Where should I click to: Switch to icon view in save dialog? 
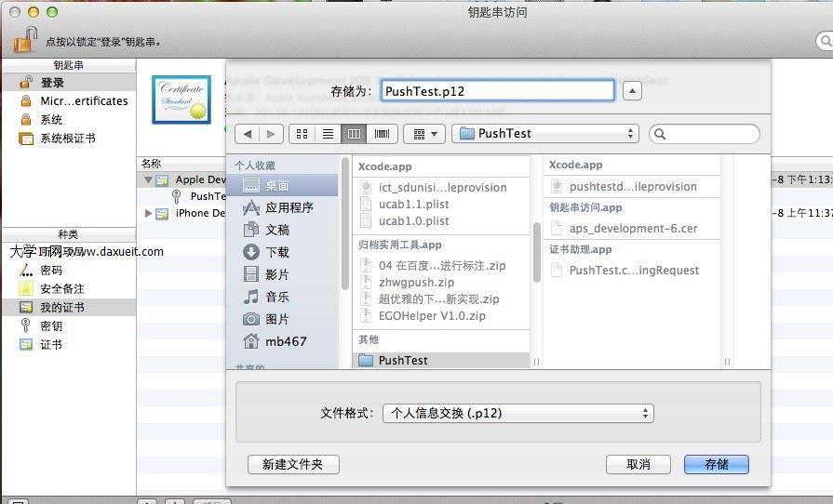click(x=302, y=134)
